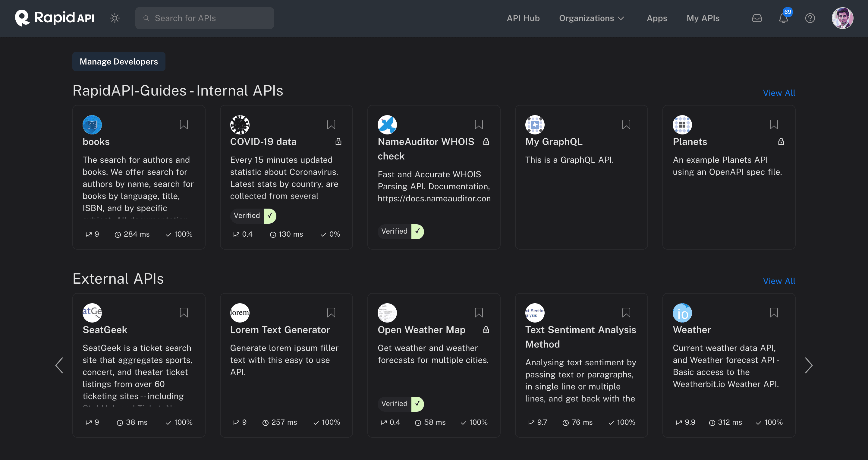Click View All for Internal APIs
The width and height of the screenshot is (868, 460).
tap(779, 93)
